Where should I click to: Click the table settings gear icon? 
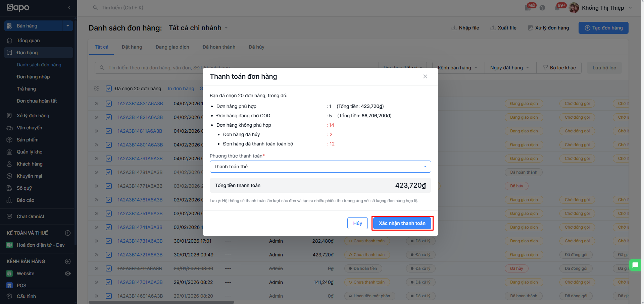point(97,88)
